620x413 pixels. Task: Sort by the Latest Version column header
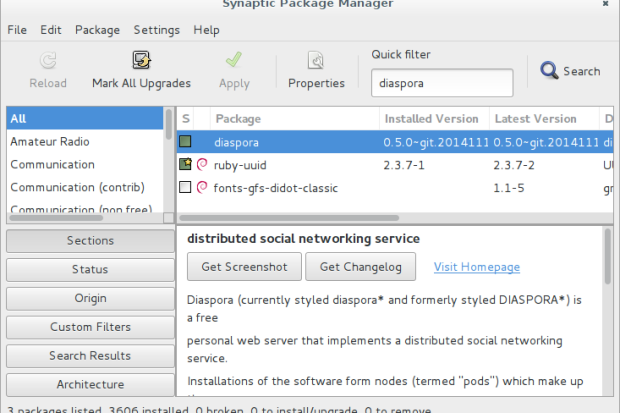point(544,119)
